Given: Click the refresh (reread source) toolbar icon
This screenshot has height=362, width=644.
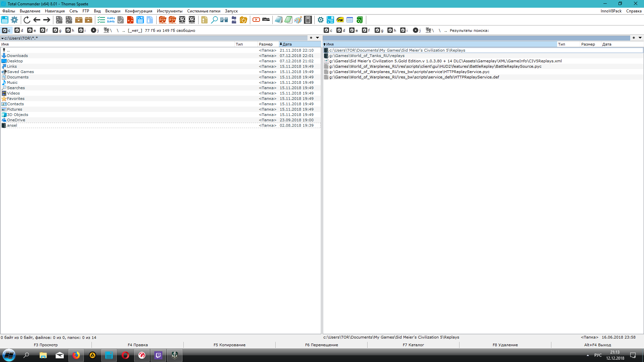Looking at the screenshot, I should [27, 20].
